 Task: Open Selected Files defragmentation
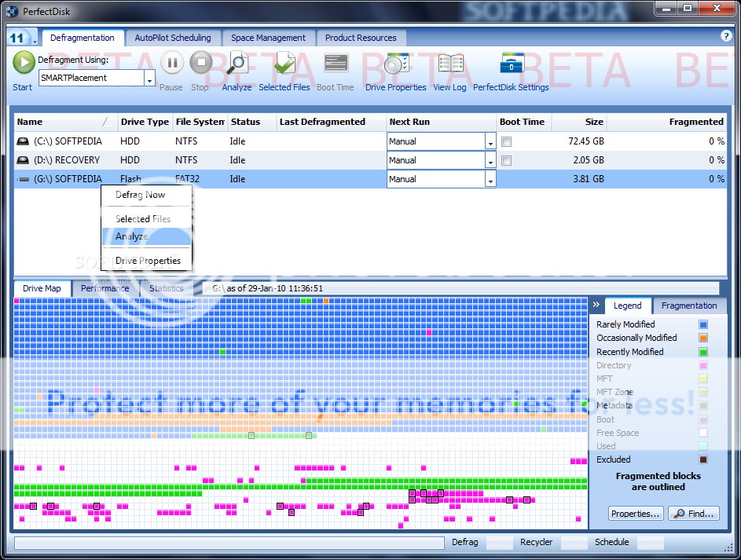point(284,63)
